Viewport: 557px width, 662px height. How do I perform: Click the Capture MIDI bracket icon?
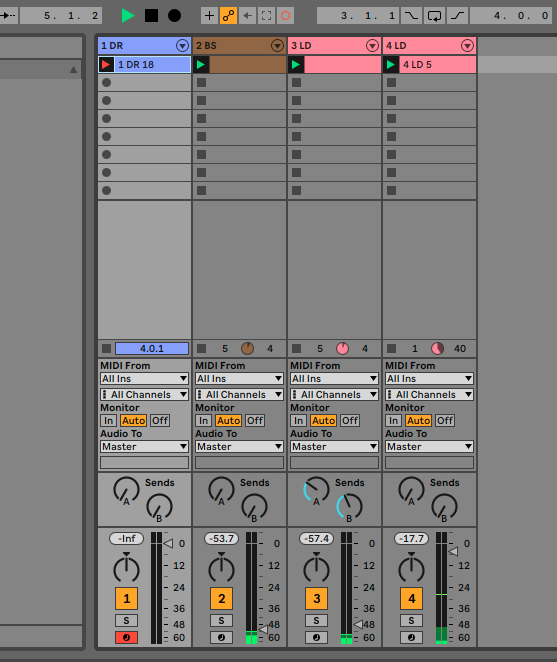(266, 16)
